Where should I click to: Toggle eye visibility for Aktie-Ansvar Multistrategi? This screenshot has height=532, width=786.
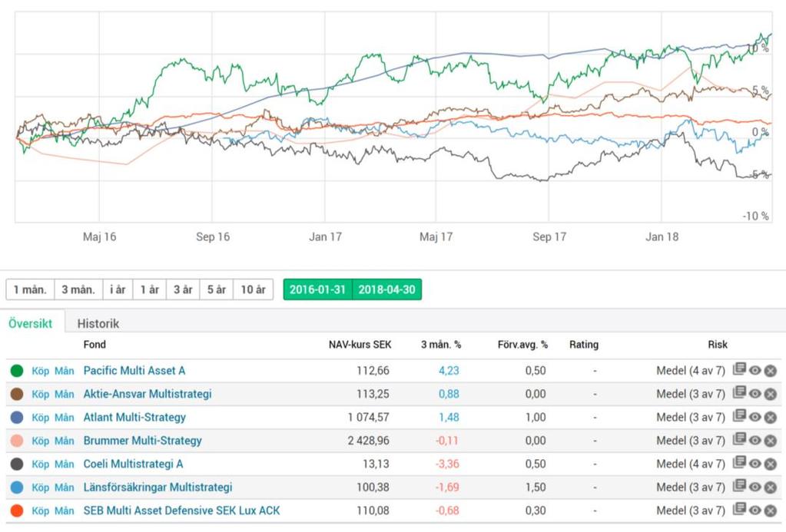[x=755, y=395]
